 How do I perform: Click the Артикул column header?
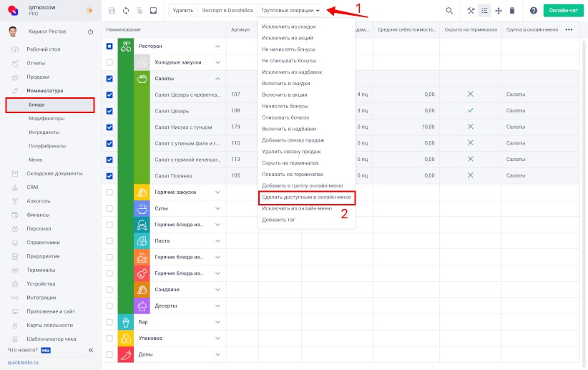coord(240,29)
